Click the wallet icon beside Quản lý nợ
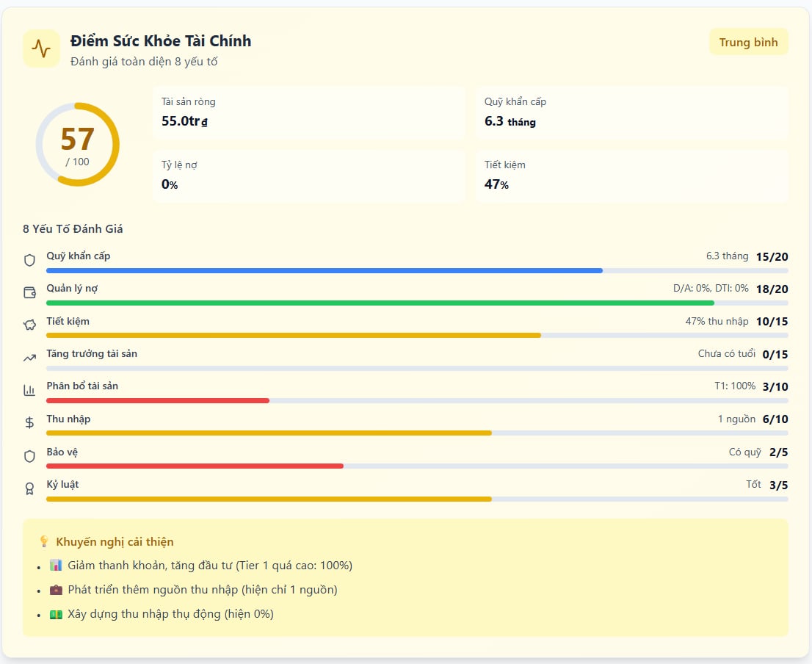The image size is (812, 664). [29, 292]
